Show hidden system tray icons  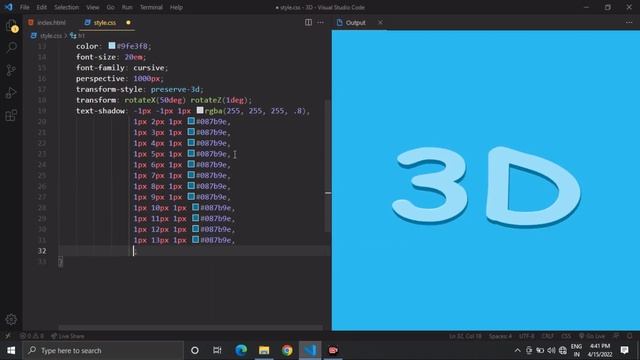tap(517, 350)
